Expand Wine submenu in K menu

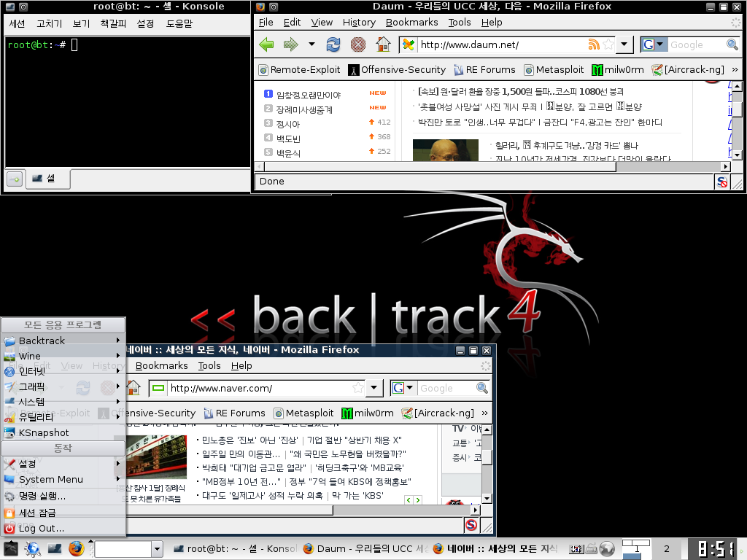[x=63, y=356]
